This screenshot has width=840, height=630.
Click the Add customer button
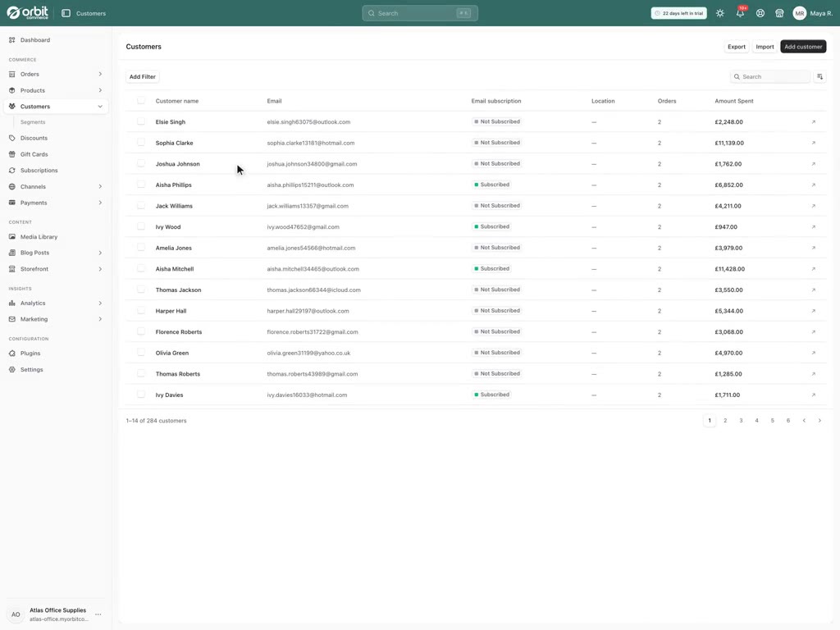tap(803, 47)
